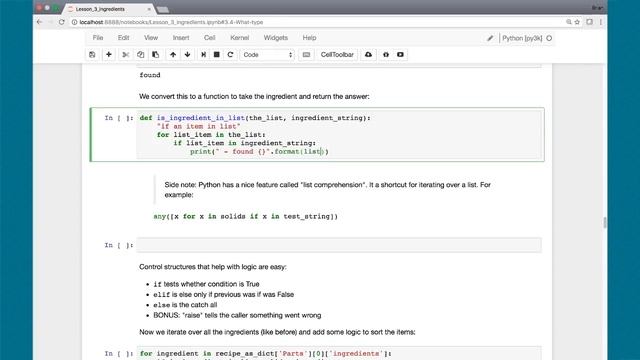
Task: Click the browser extension icon beside star
Action: tap(589, 22)
